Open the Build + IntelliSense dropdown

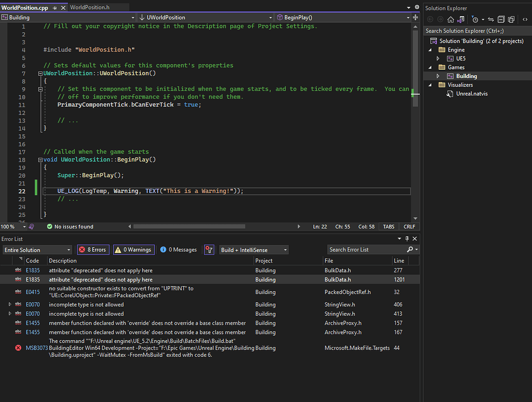(253, 250)
